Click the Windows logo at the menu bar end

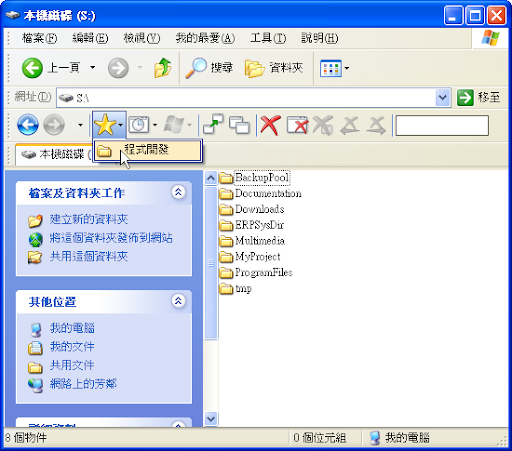(490, 38)
